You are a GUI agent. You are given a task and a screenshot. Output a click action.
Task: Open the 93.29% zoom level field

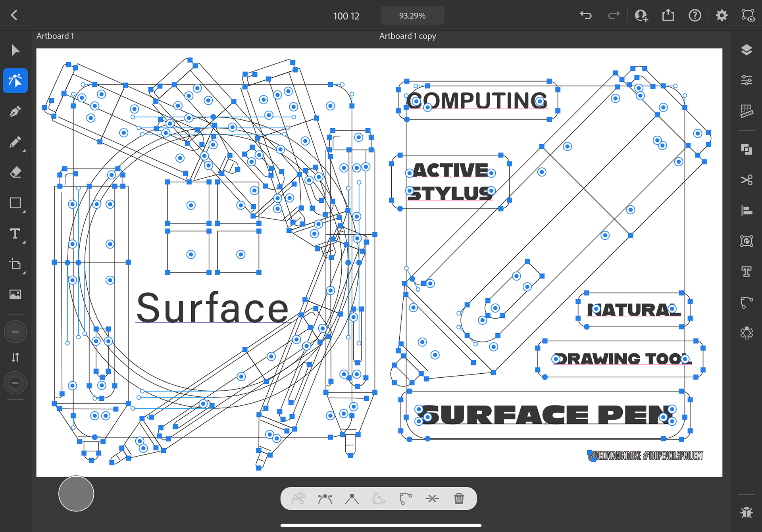tap(412, 15)
